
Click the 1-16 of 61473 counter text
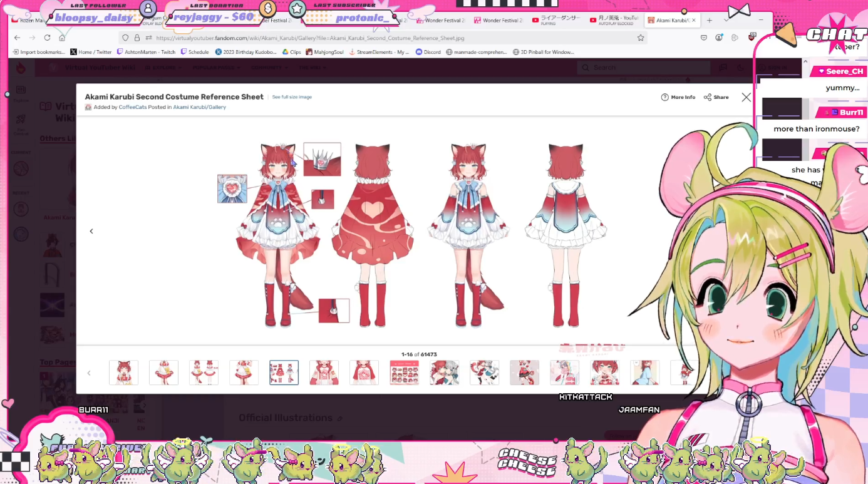[x=419, y=354]
